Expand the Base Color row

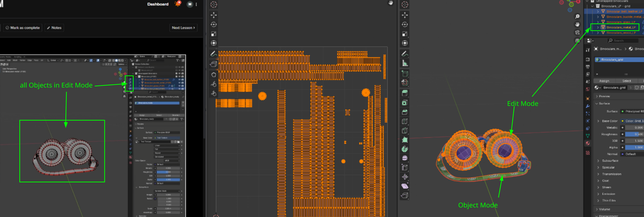tap(598, 121)
